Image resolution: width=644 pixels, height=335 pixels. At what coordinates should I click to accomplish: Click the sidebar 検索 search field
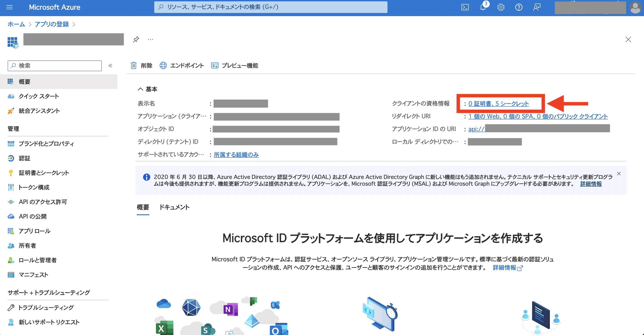[x=55, y=66]
